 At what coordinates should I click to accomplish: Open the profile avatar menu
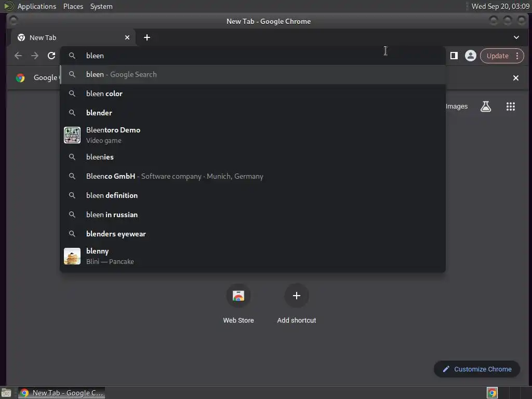(470, 56)
